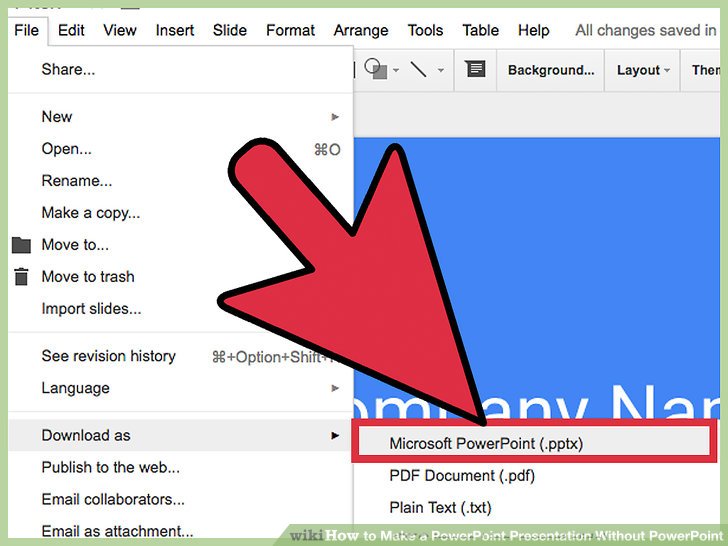Click the shape tool icon
728x546 pixels.
[376, 70]
